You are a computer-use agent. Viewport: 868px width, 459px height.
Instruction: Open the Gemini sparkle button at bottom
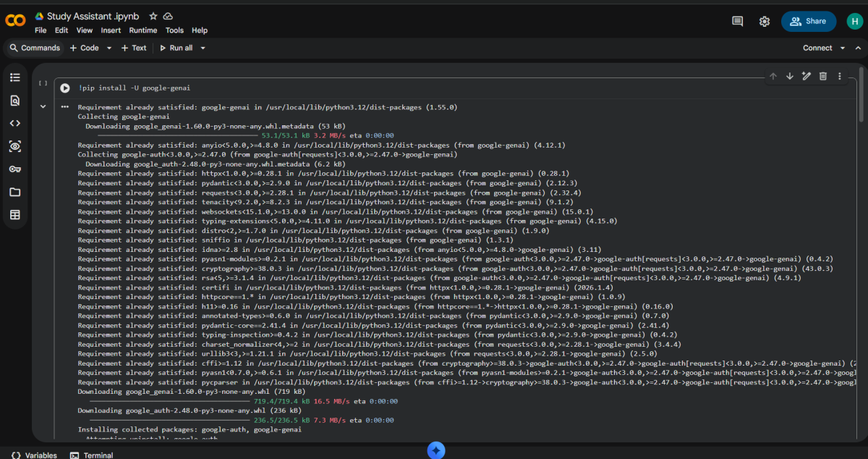point(435,450)
